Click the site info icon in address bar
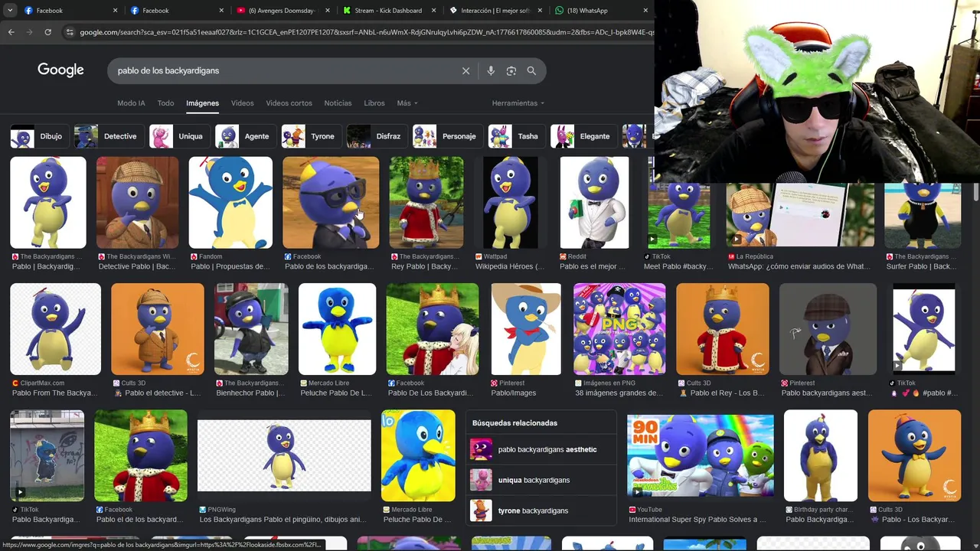 70,32
